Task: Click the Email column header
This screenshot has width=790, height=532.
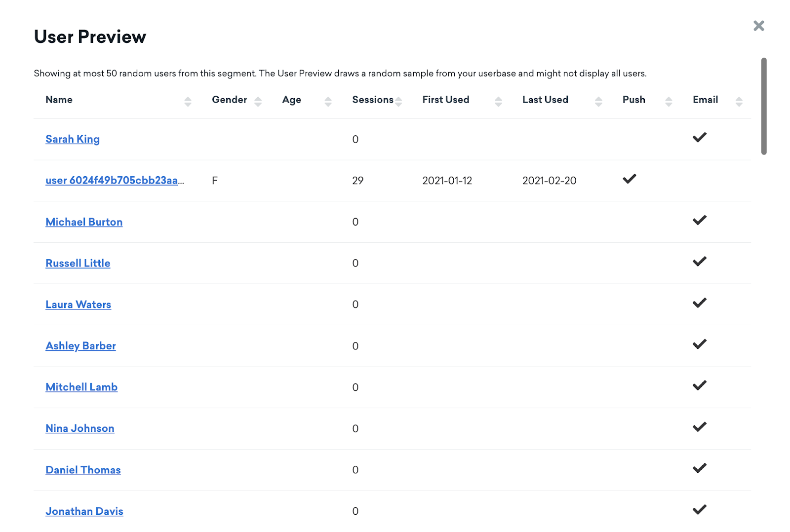Action: (x=705, y=100)
